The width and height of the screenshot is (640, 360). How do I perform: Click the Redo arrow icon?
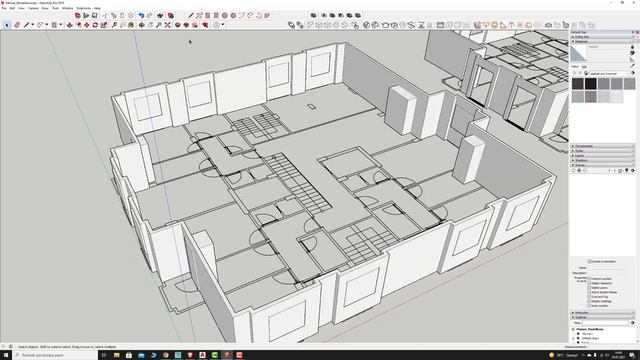point(150,16)
